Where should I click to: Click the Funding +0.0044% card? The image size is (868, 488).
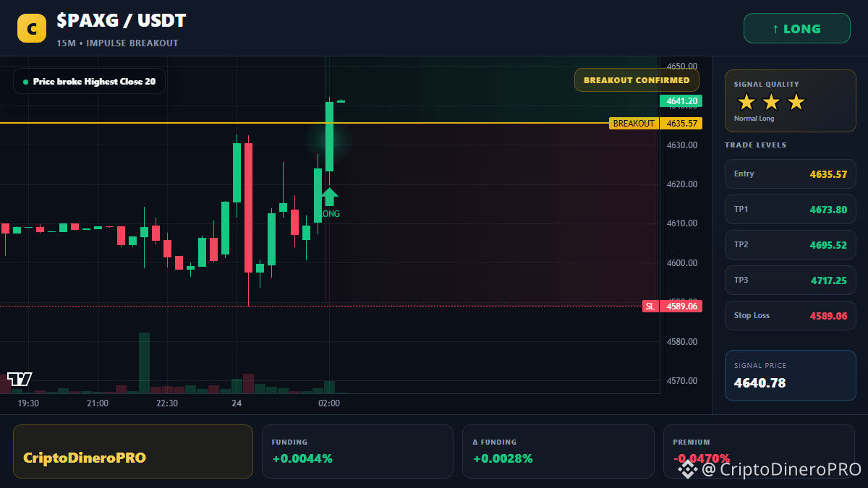click(357, 451)
